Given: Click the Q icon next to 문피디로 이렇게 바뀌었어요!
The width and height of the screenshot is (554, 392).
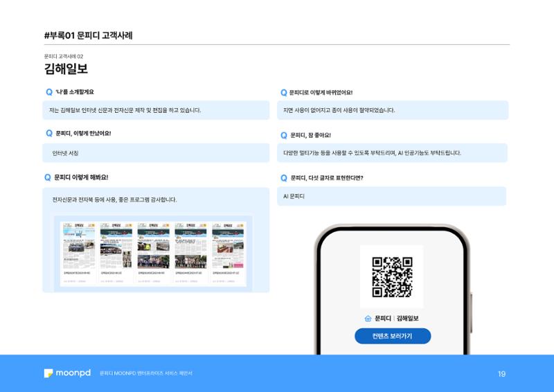Looking at the screenshot, I should (x=284, y=93).
